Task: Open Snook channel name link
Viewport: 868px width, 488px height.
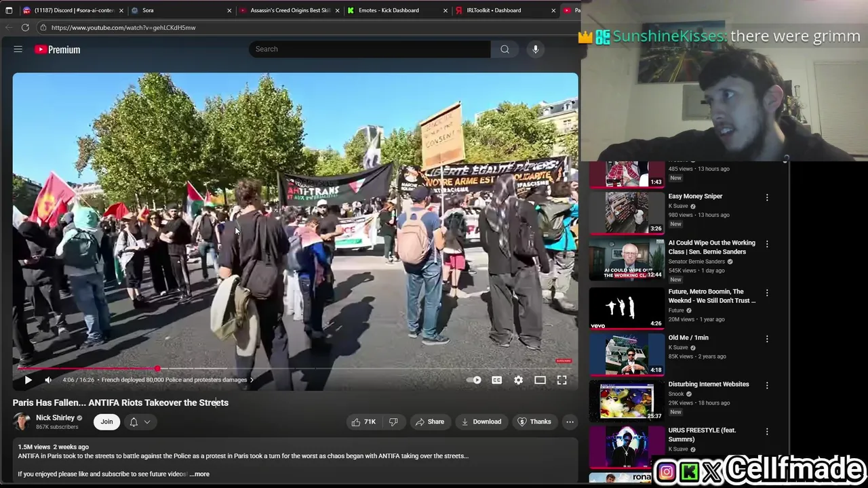Action: [x=676, y=394]
